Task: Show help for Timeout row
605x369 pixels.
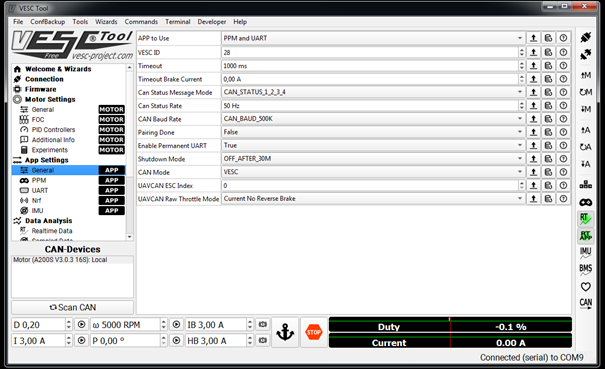Action: pos(563,66)
